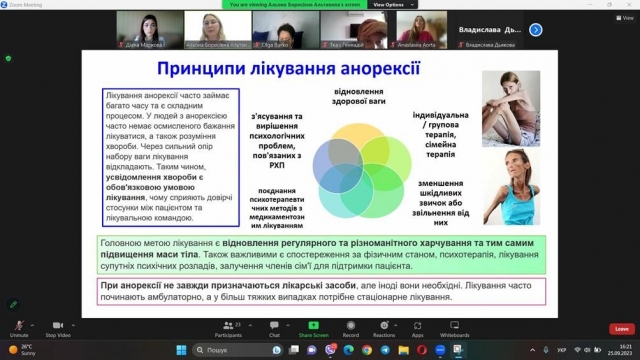Click the green annotation pencil icon
The height and width of the screenshot is (360, 640).
point(13,304)
